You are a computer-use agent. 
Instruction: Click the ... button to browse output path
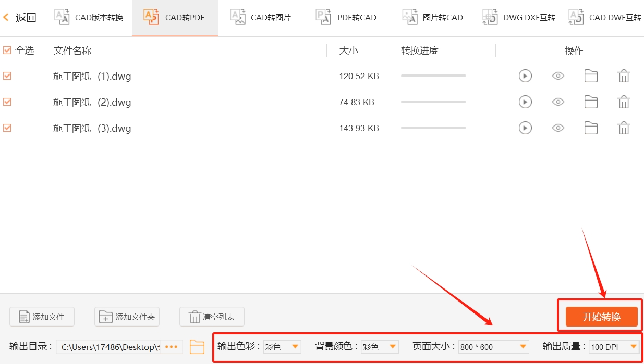pyautogui.click(x=172, y=346)
